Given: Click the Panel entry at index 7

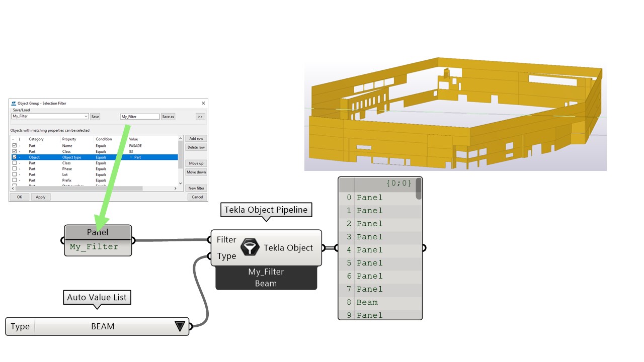Looking at the screenshot, I should click(x=370, y=289).
